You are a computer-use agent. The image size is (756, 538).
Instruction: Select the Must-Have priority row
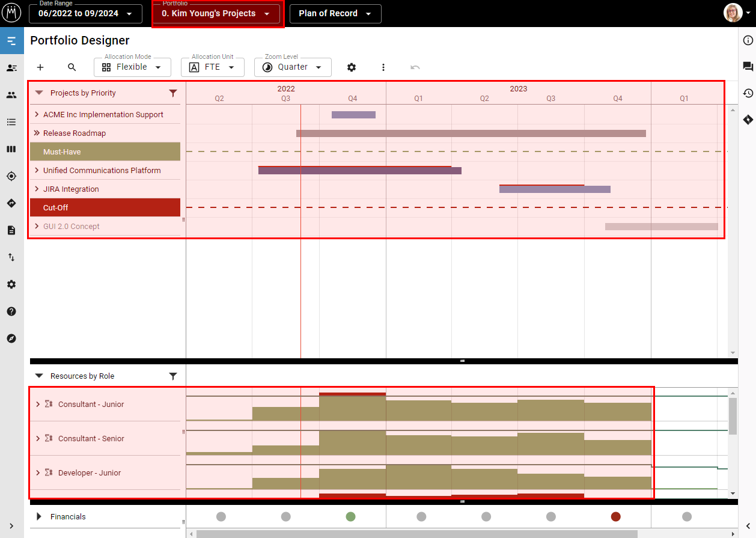click(x=105, y=152)
